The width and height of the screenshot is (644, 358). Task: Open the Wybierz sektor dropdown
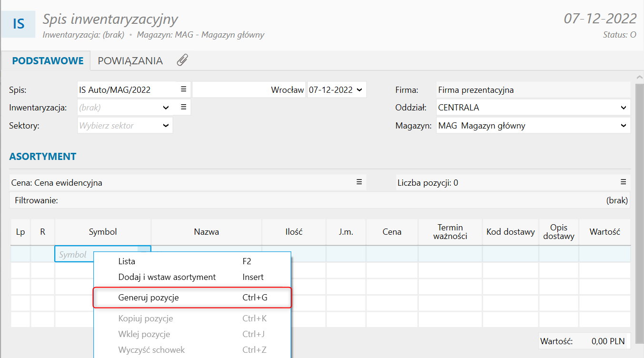pos(166,126)
